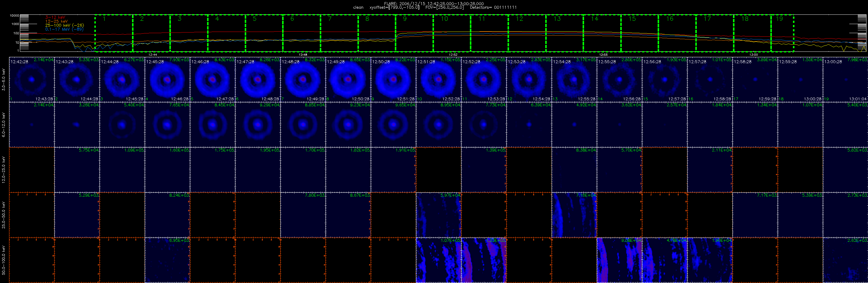
Task: Pick interval 9 at the flare rise
Action: click(x=414, y=33)
